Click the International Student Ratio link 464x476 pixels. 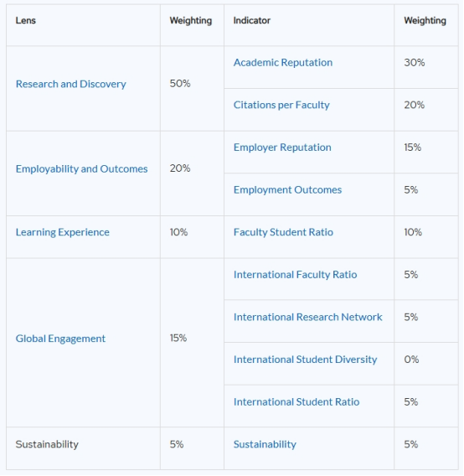pos(296,402)
